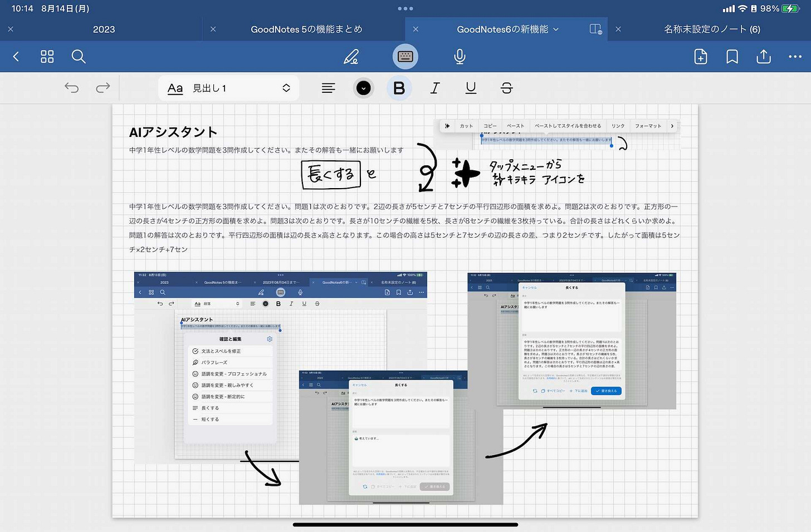Click the long generated paragraph starting 中学1年性レベル

pos(404,228)
